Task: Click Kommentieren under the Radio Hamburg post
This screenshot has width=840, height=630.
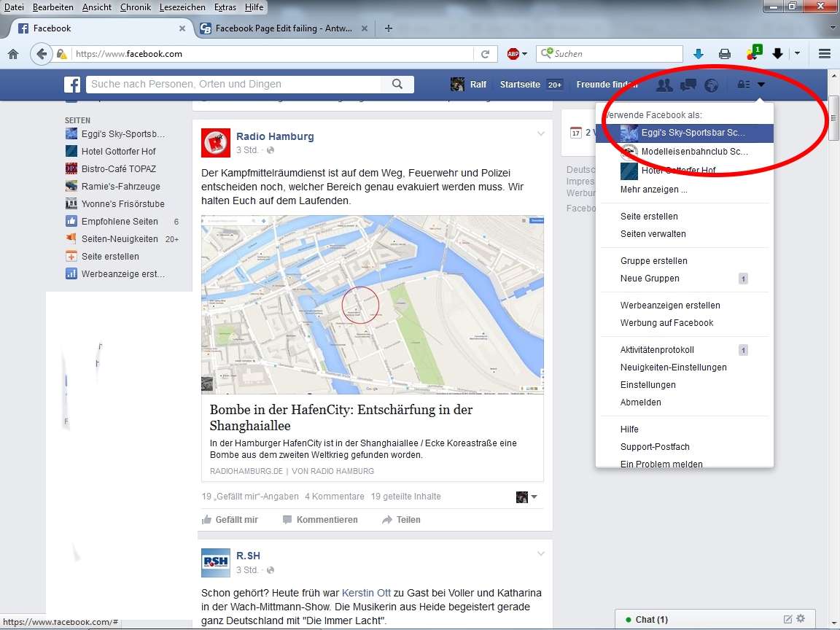Action: point(320,520)
